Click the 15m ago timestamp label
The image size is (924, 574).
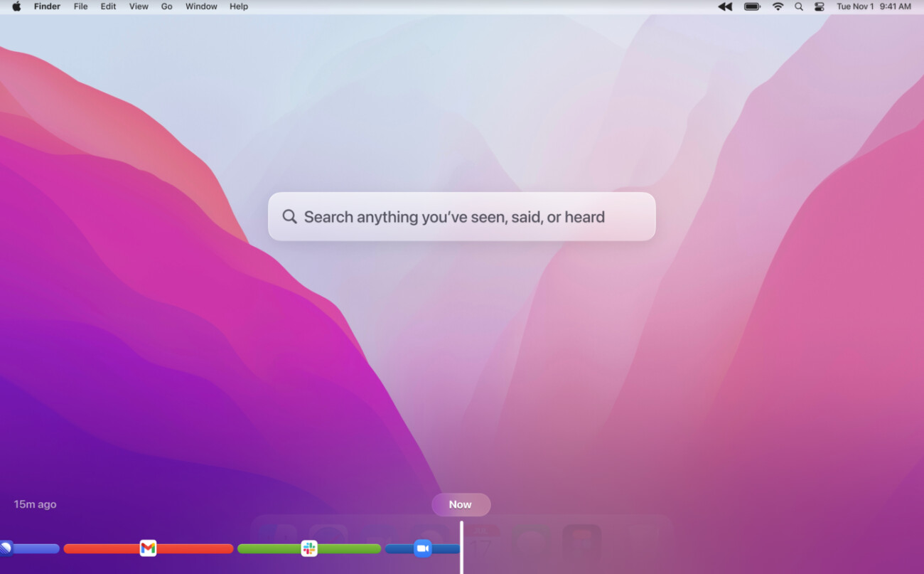(34, 504)
